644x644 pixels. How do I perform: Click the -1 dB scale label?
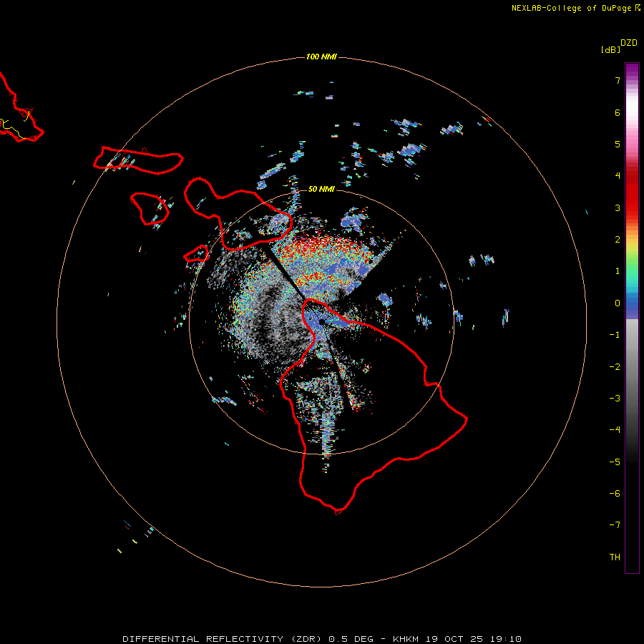point(615,335)
